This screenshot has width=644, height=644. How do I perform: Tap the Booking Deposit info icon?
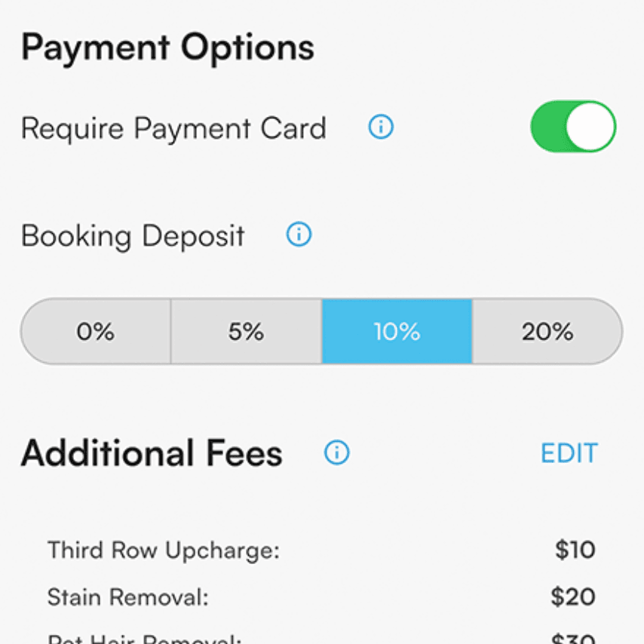[x=299, y=234]
